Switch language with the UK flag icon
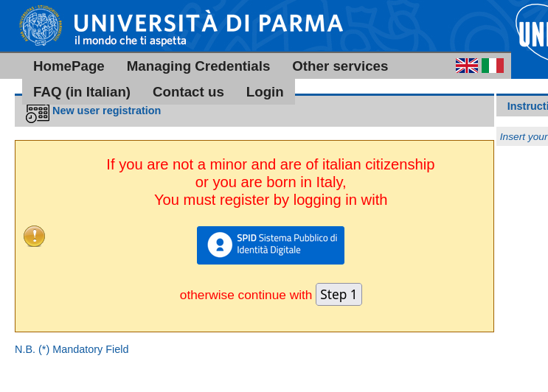 pyautogui.click(x=467, y=66)
